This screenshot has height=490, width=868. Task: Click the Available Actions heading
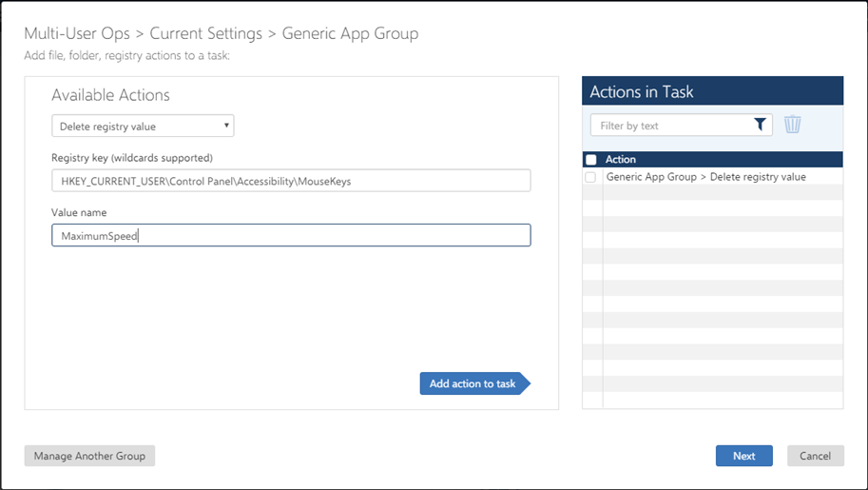tap(110, 95)
